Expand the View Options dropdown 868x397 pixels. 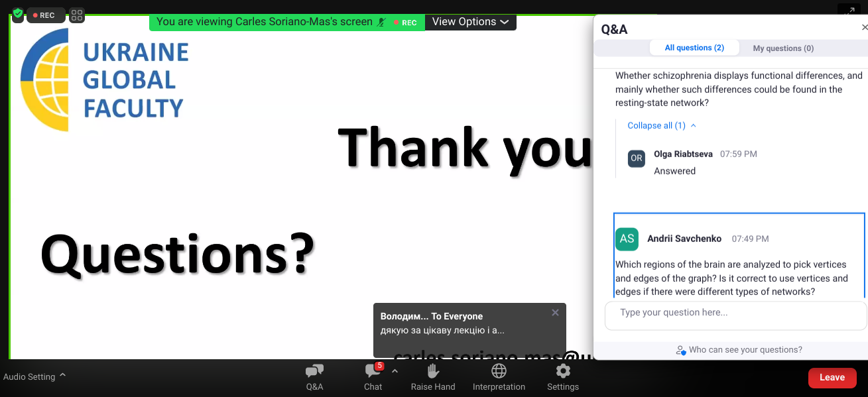pos(470,22)
